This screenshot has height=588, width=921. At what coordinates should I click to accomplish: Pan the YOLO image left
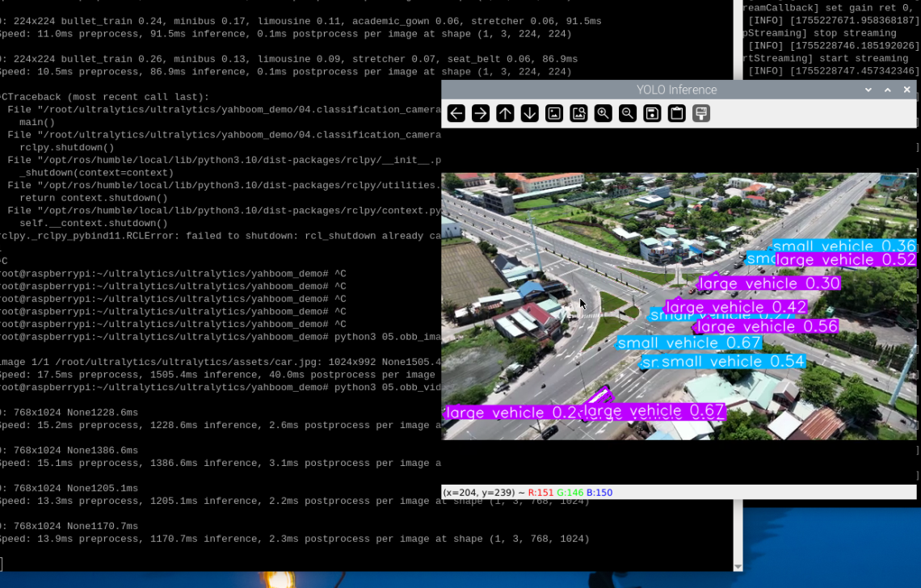[456, 113]
